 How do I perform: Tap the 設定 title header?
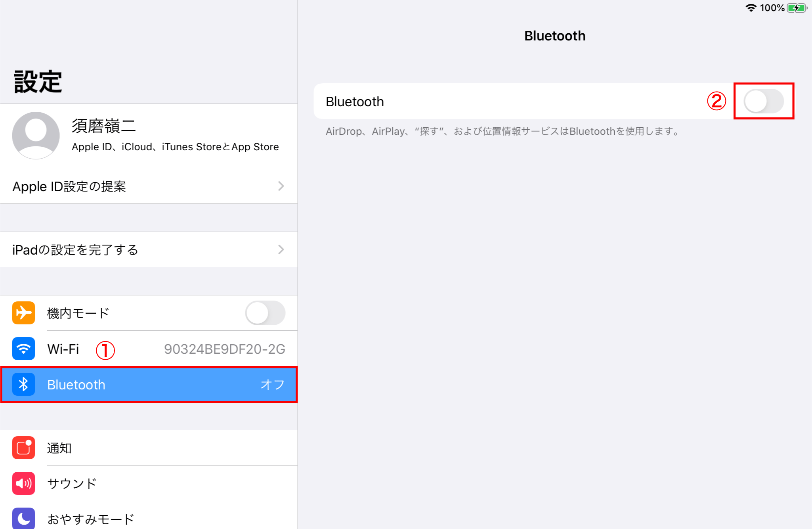point(38,82)
